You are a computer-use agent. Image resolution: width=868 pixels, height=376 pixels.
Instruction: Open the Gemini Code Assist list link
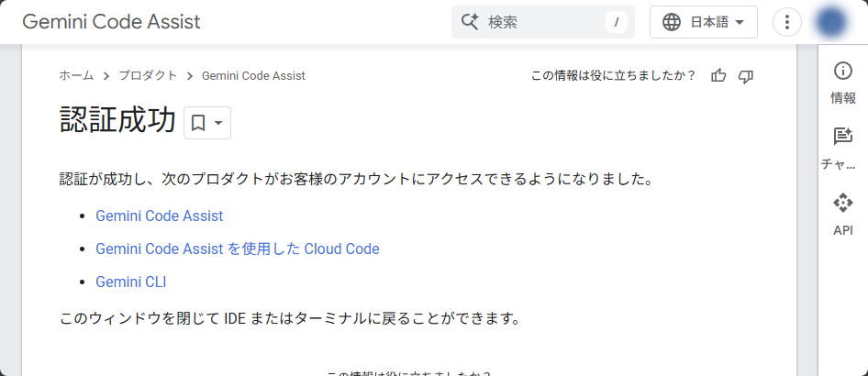(160, 216)
